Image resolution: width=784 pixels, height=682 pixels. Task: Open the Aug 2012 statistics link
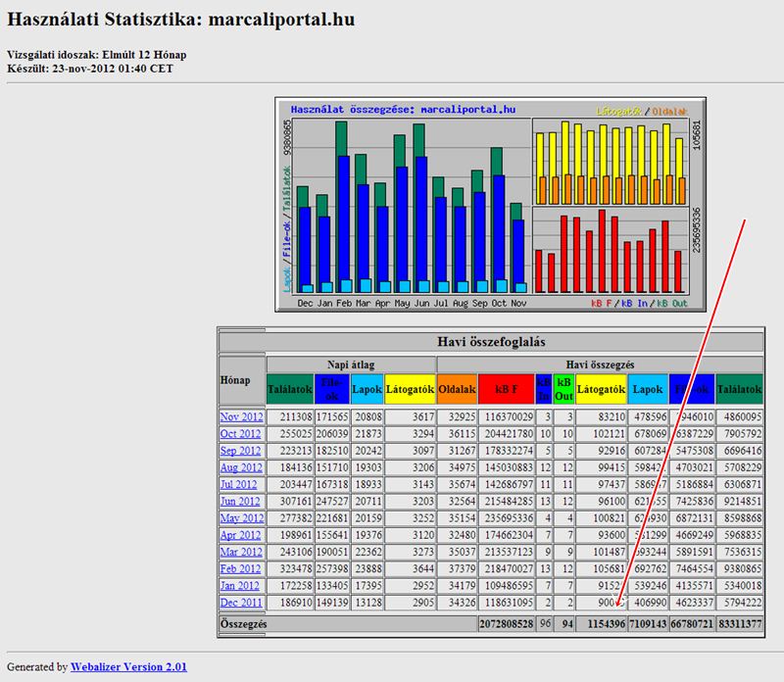click(241, 467)
